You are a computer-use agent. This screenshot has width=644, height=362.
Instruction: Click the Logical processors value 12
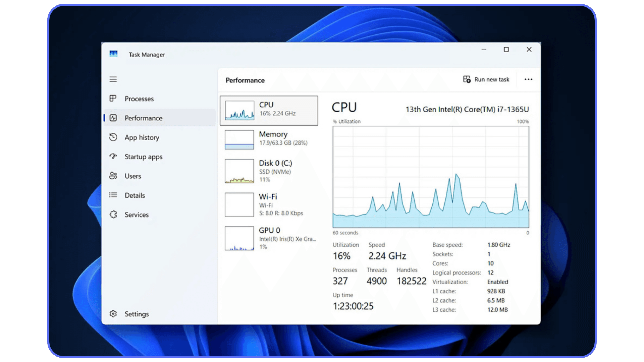point(490,273)
